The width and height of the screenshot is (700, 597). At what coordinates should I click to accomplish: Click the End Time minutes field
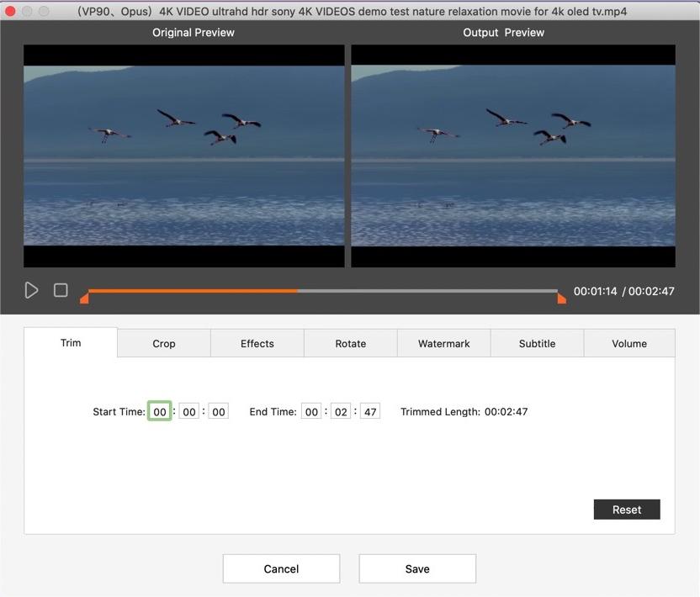(x=341, y=411)
